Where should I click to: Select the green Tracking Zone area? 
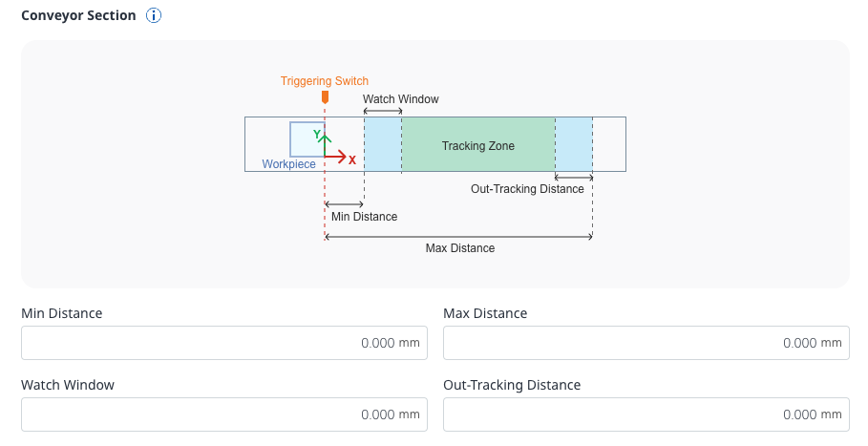click(478, 145)
